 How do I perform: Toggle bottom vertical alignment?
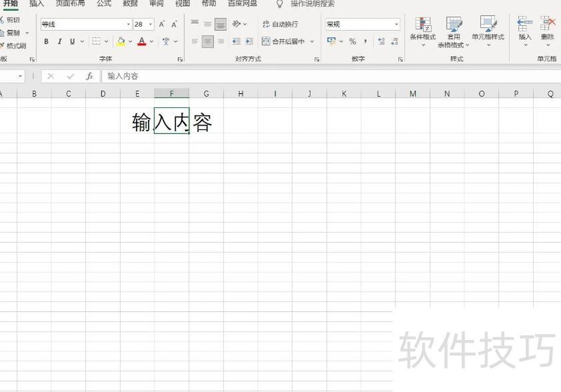(220, 25)
